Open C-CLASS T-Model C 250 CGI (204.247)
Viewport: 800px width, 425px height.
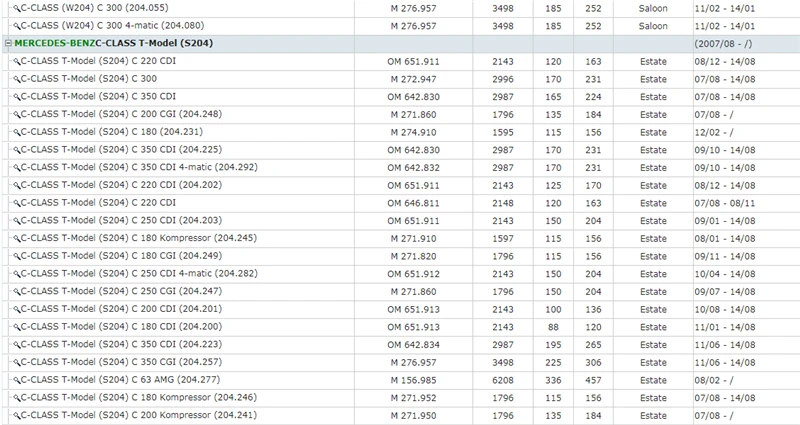(121, 291)
